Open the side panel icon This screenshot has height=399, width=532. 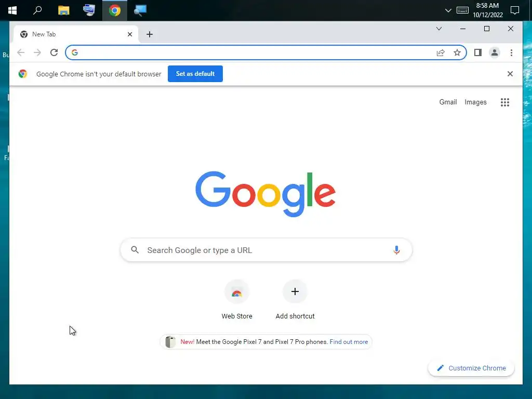coord(478,52)
